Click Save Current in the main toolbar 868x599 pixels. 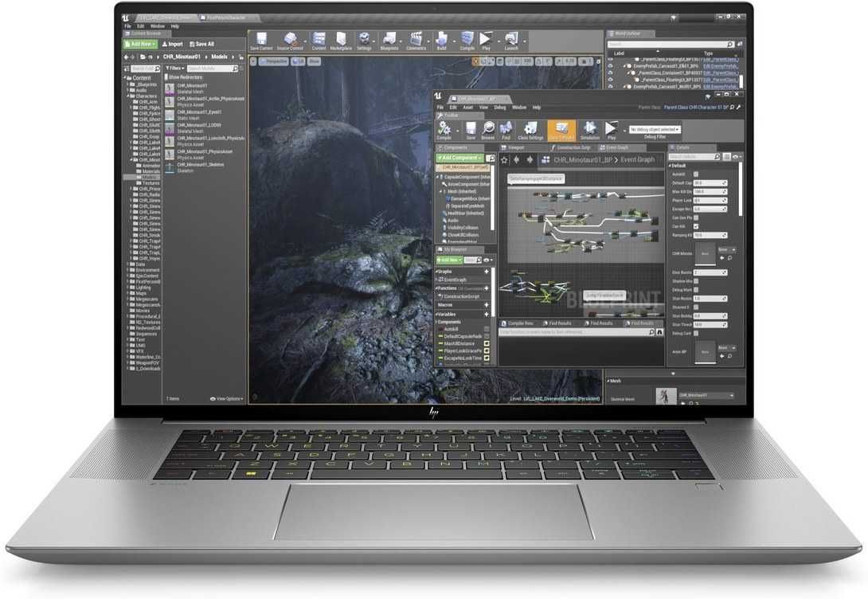tap(260, 41)
